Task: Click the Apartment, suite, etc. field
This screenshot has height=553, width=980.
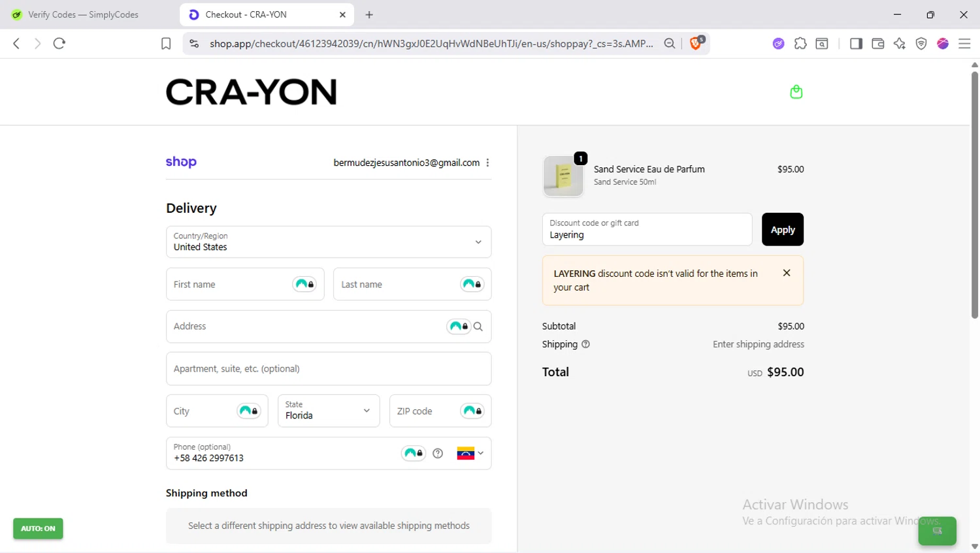Action: 329,369
